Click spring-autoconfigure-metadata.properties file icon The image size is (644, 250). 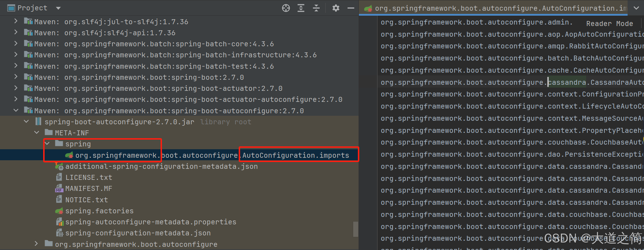60,222
